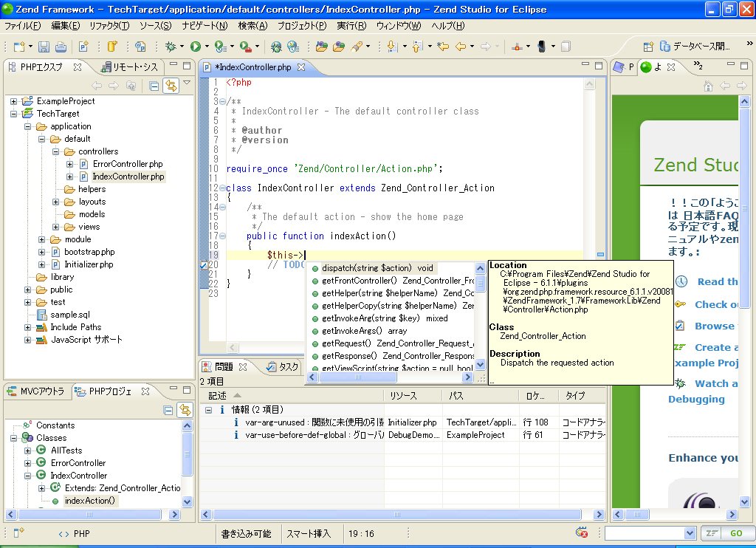Screen dimensions: 756x548
Task: Open the ナビゲート(N) menu
Action: click(x=205, y=26)
